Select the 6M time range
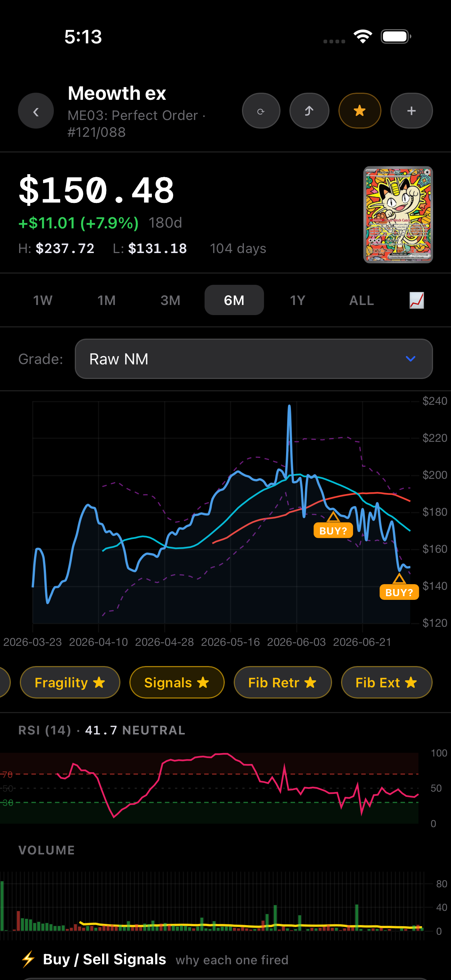Image resolution: width=451 pixels, height=980 pixels. pos(234,300)
